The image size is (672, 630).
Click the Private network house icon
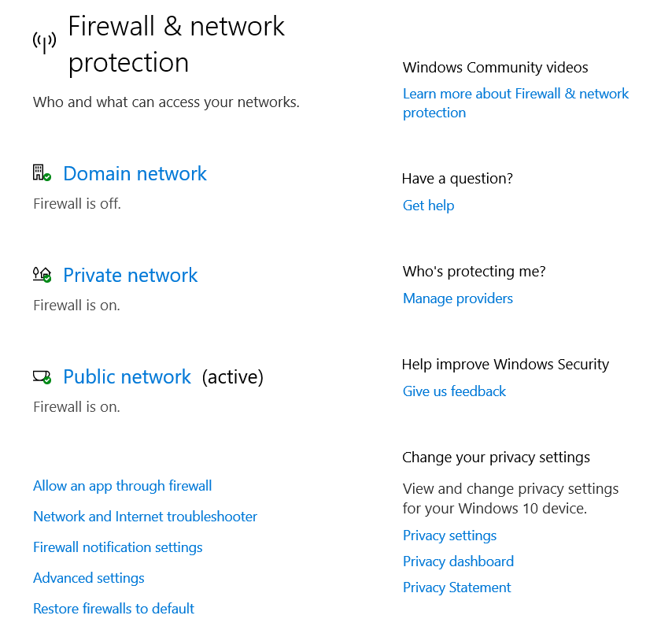(42, 275)
